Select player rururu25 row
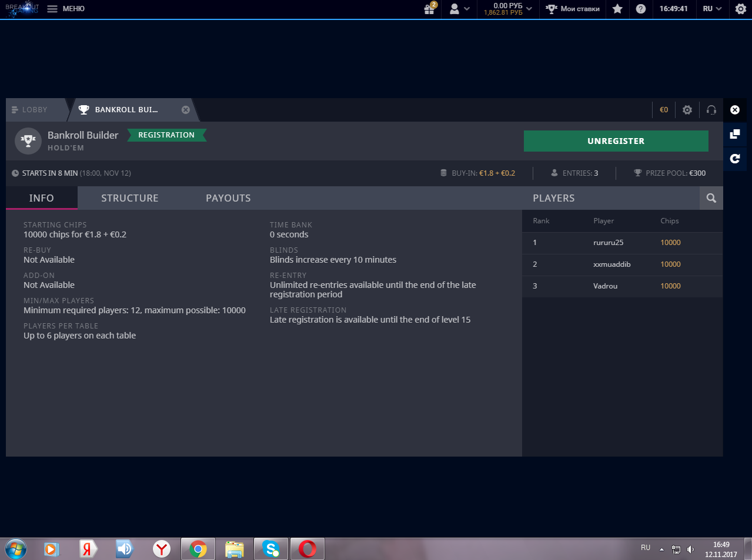The height and width of the screenshot is (560, 752). 623,243
